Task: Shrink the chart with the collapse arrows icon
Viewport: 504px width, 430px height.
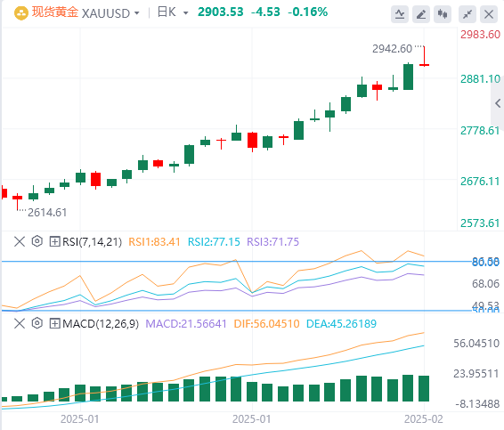Action: coord(467,14)
